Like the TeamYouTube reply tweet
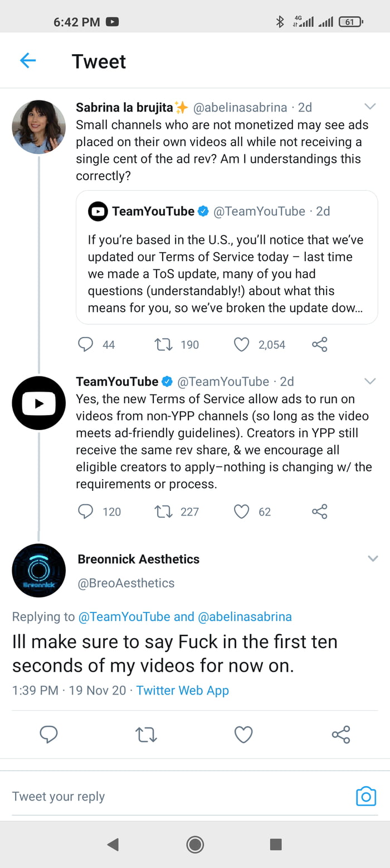The width and height of the screenshot is (390, 868). [242, 512]
